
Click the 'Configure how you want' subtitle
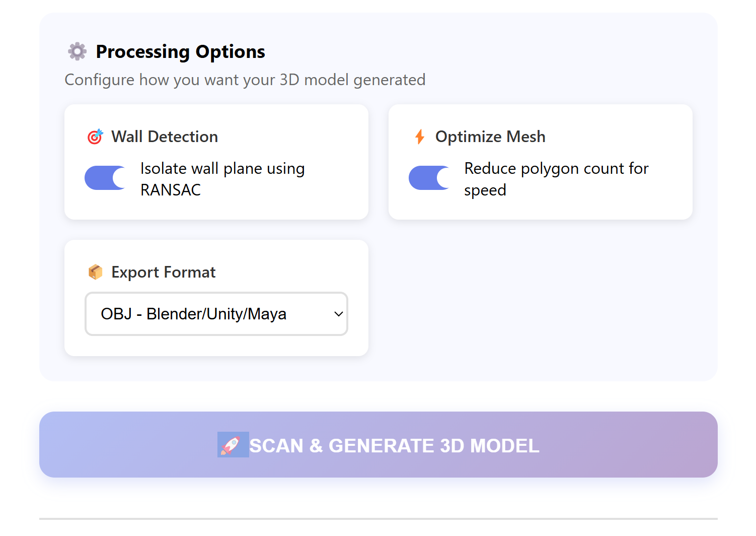pos(245,80)
